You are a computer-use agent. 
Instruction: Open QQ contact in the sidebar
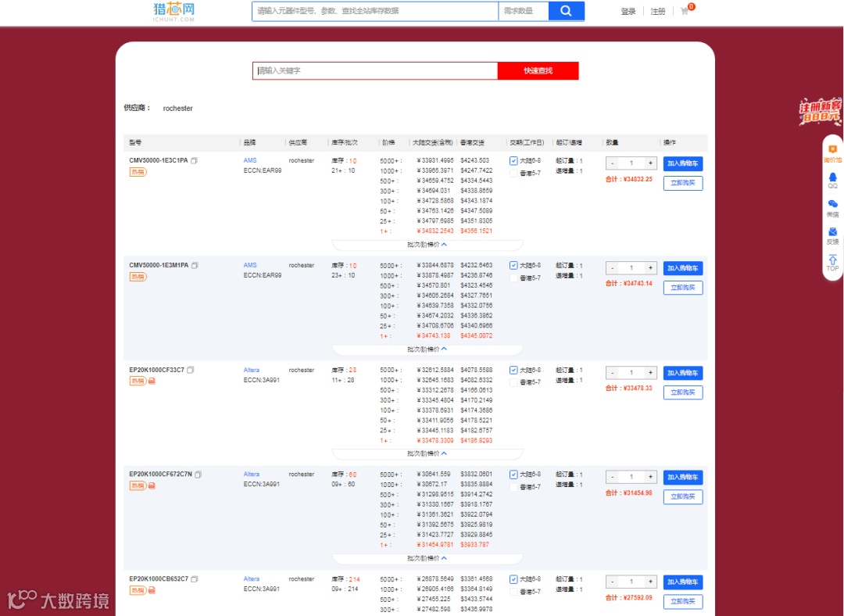pos(833,181)
